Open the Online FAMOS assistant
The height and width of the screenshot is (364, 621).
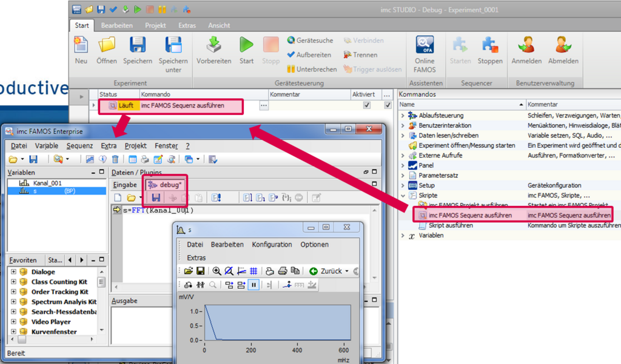[x=425, y=45]
